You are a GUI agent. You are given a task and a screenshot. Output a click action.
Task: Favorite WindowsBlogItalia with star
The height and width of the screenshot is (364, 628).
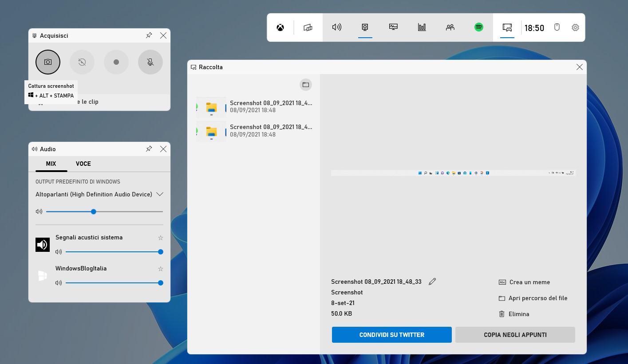pyautogui.click(x=161, y=269)
